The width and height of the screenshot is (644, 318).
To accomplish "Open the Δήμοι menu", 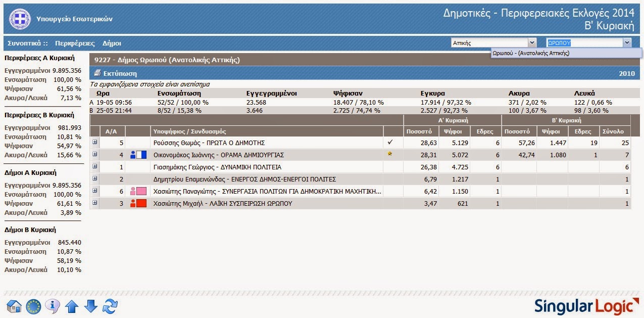I will (x=112, y=43).
